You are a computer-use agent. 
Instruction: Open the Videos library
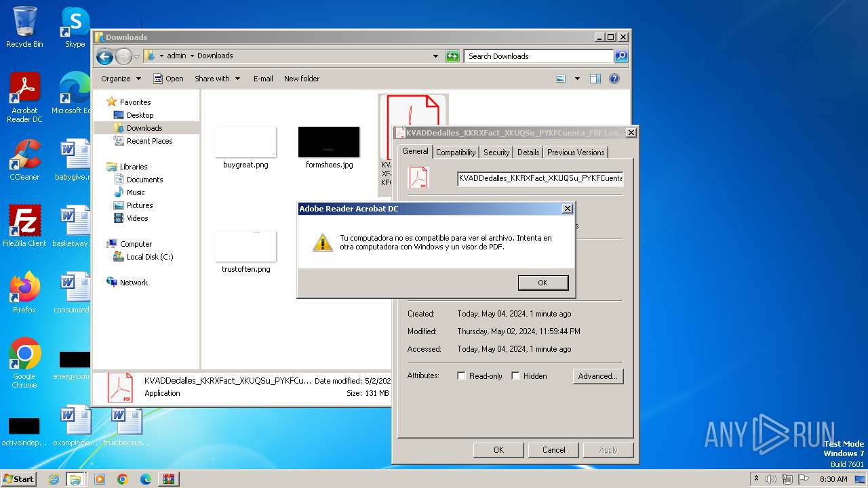(x=137, y=218)
